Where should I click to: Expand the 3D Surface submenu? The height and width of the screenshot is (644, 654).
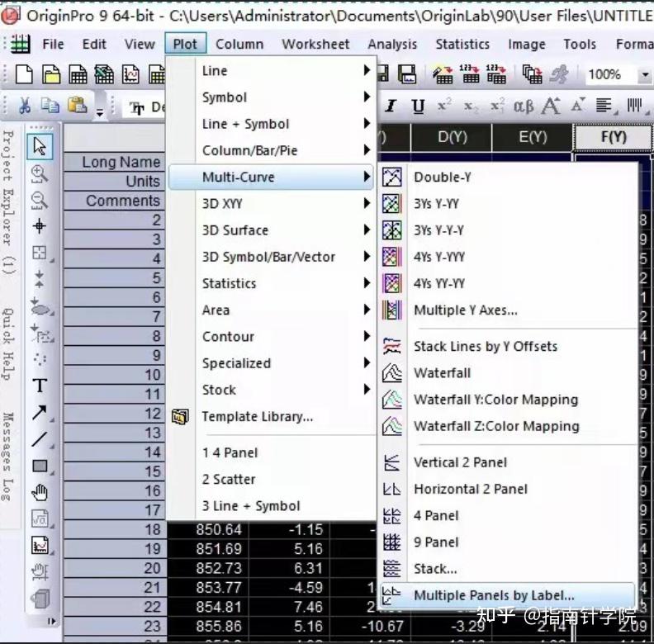coord(271,230)
